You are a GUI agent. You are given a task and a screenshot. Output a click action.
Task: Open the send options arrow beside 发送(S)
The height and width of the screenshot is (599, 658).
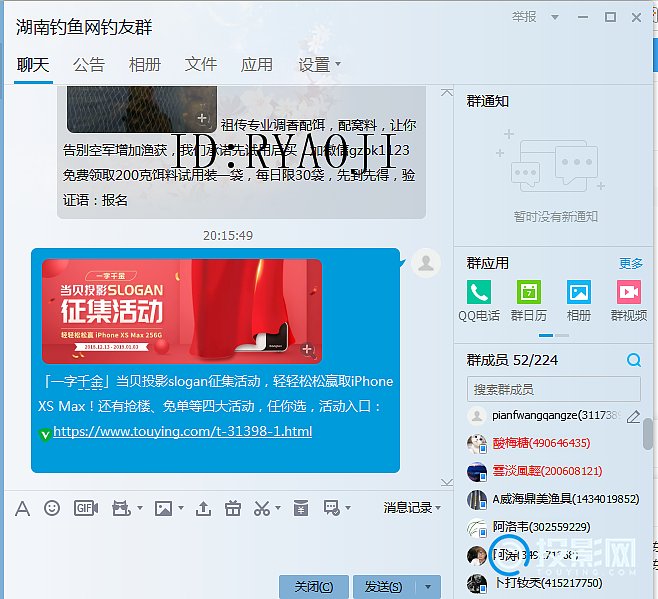coord(428,586)
